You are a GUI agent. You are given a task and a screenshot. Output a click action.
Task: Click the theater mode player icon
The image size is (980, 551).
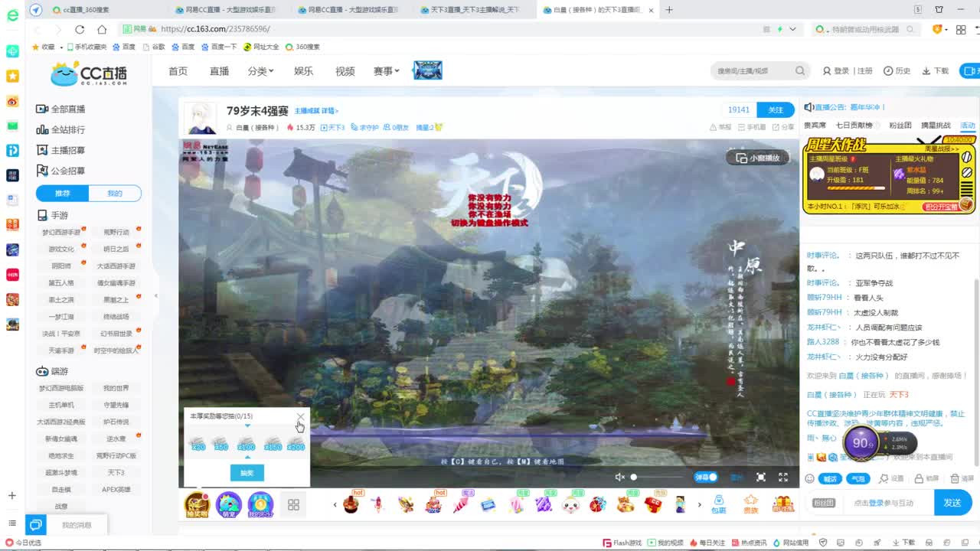pyautogui.click(x=760, y=477)
